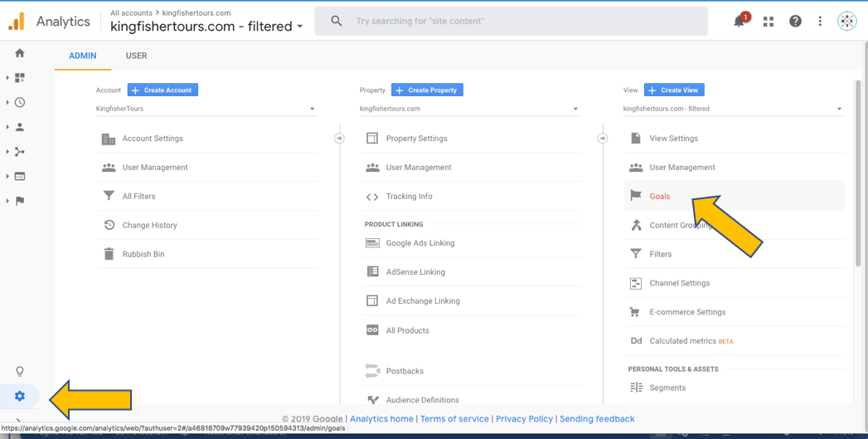
Task: Click the arrow between Account and Property columns
Action: (x=339, y=138)
